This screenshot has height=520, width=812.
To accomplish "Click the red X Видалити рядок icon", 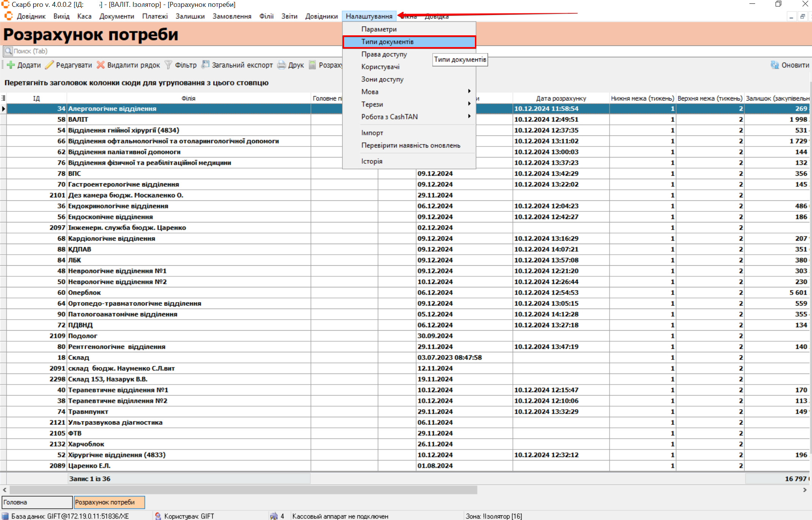I will click(101, 65).
